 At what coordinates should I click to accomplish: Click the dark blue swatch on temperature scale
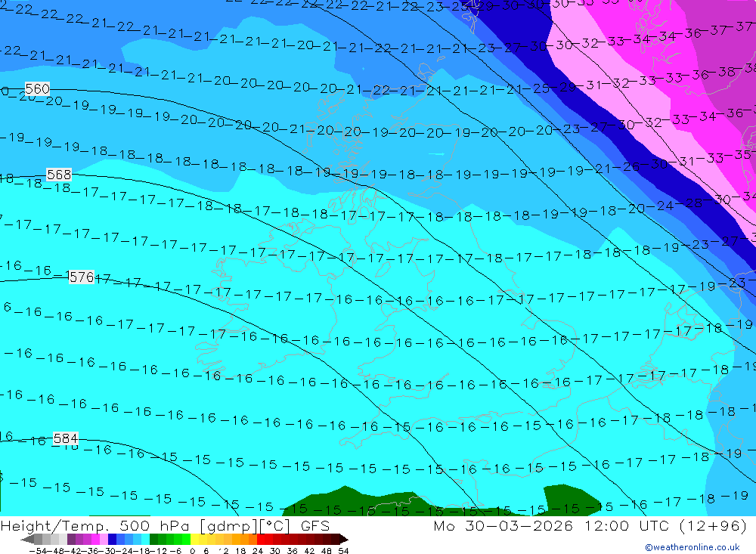point(112,539)
